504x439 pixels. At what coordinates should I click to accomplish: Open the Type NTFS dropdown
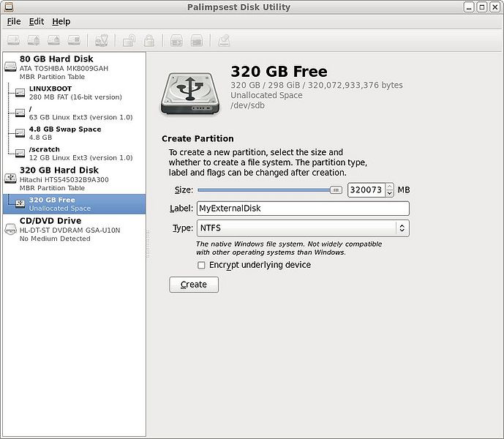[x=303, y=228]
